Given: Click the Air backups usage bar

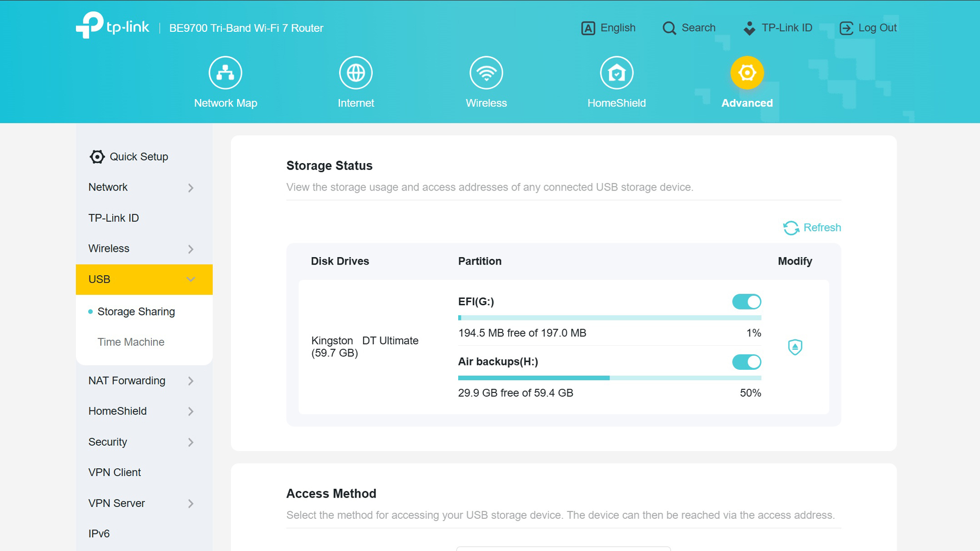Looking at the screenshot, I should [609, 378].
